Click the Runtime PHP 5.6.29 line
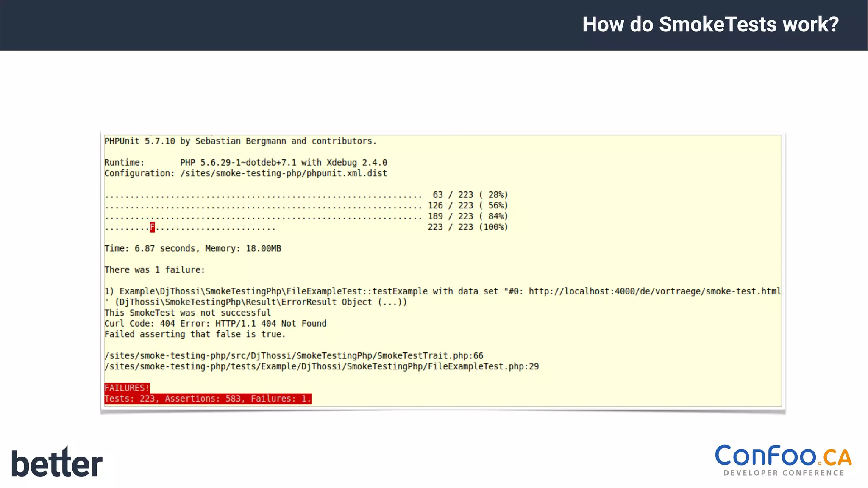Image resolution: width=868 pixels, height=488 pixels. [x=246, y=163]
